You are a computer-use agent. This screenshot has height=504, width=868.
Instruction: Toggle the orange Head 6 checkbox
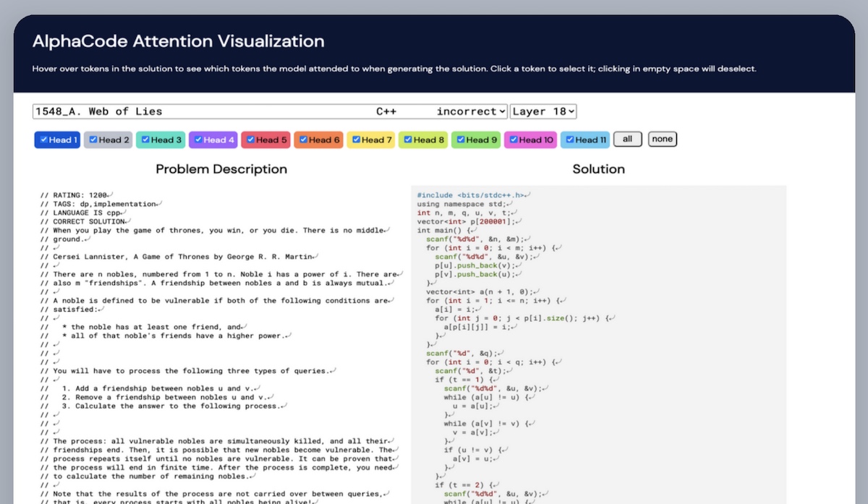tap(303, 140)
